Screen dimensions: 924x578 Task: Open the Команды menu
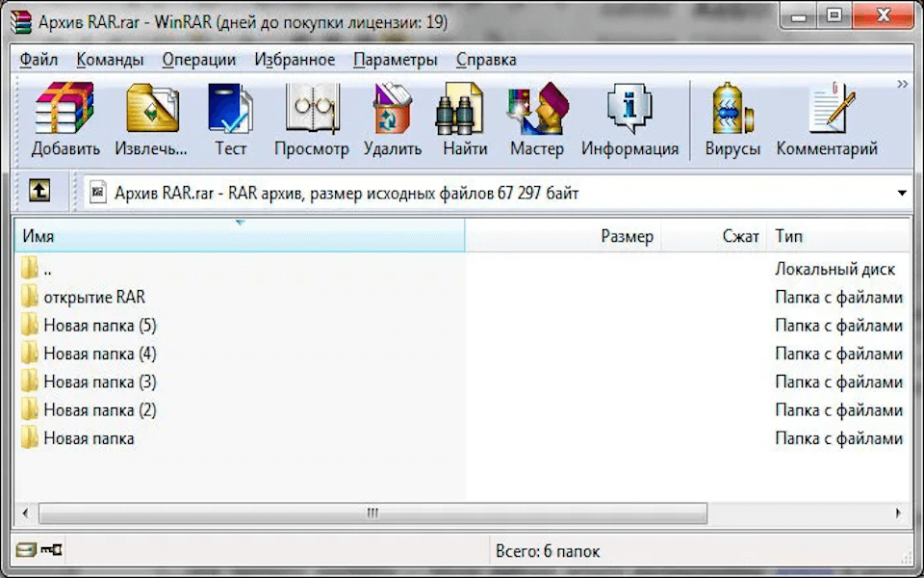point(110,60)
